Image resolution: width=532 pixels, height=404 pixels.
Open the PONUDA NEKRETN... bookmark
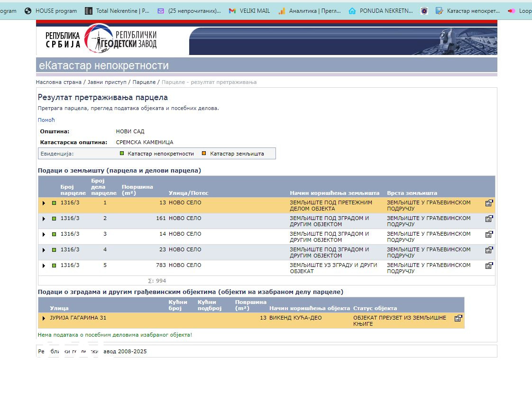pos(381,11)
